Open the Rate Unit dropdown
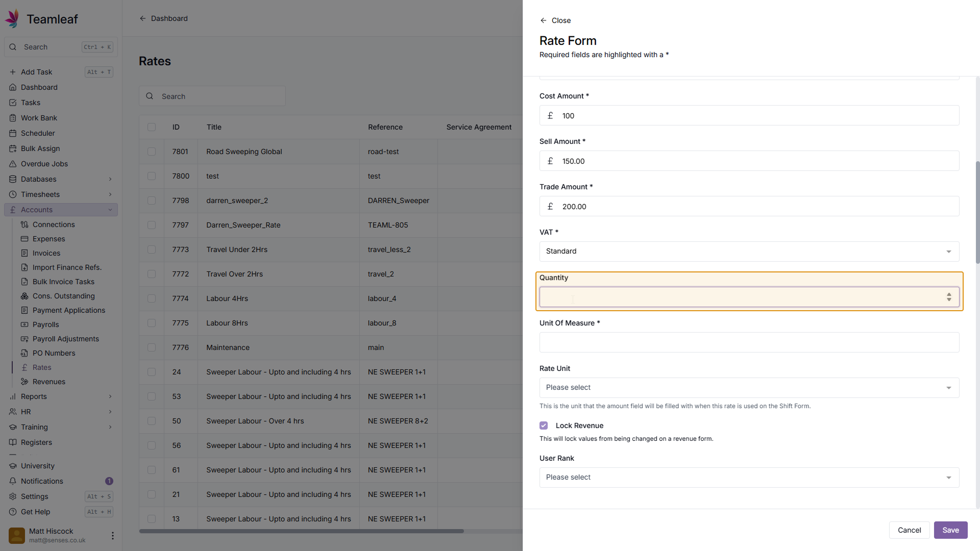This screenshot has width=980, height=551. [749, 388]
